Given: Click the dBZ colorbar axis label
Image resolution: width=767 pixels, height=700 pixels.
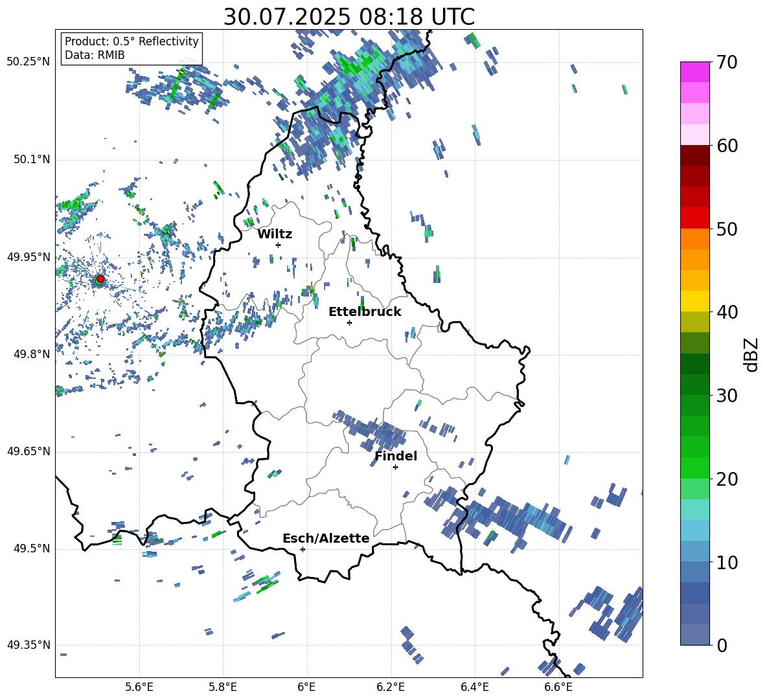Looking at the screenshot, I should pyautogui.click(x=752, y=354).
